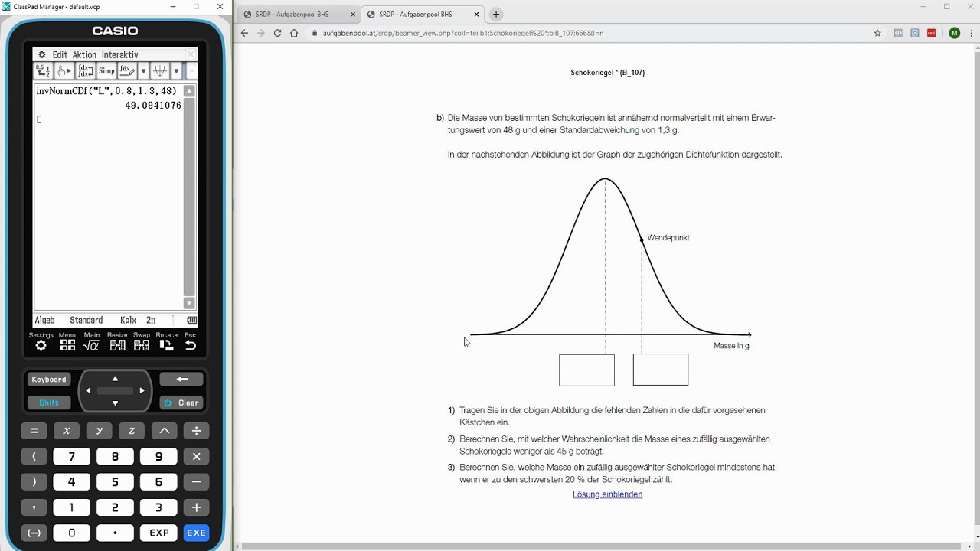Click the Rotate icon on the ClassPad panel
Viewport: 980px width, 551px height.
point(166,345)
